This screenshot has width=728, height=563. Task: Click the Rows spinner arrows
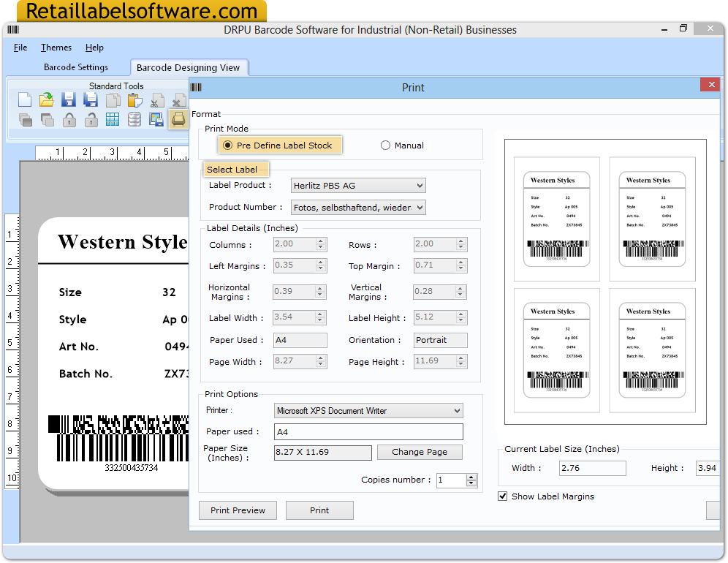point(461,244)
